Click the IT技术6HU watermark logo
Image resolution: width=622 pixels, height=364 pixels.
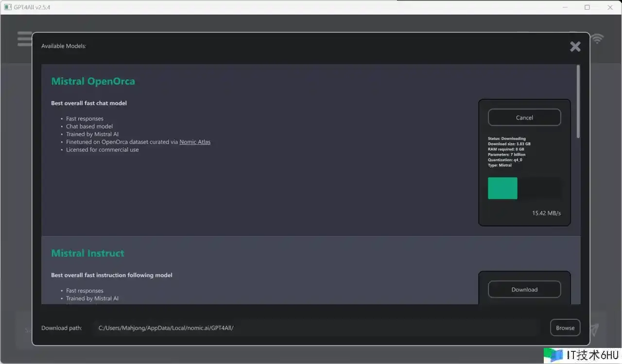tap(581, 355)
